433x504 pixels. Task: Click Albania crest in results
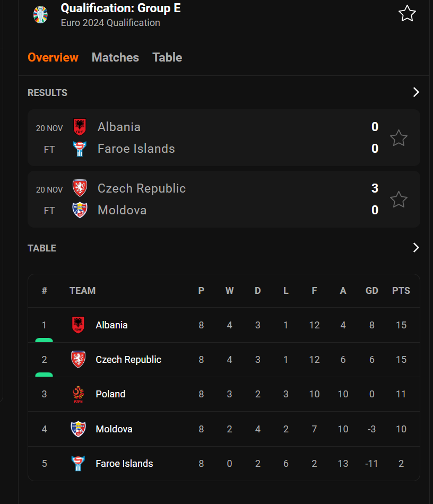pyautogui.click(x=80, y=127)
